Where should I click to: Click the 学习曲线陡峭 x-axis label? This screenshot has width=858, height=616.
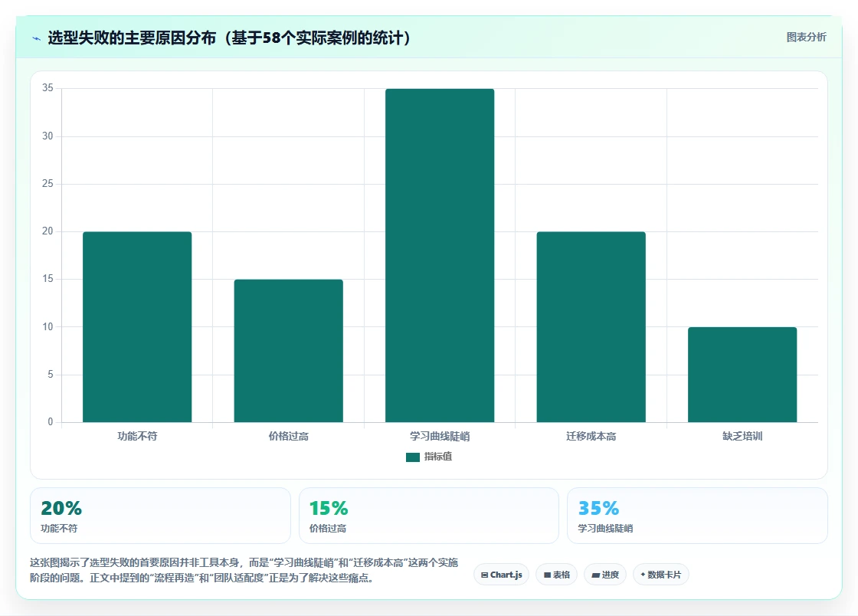click(440, 436)
